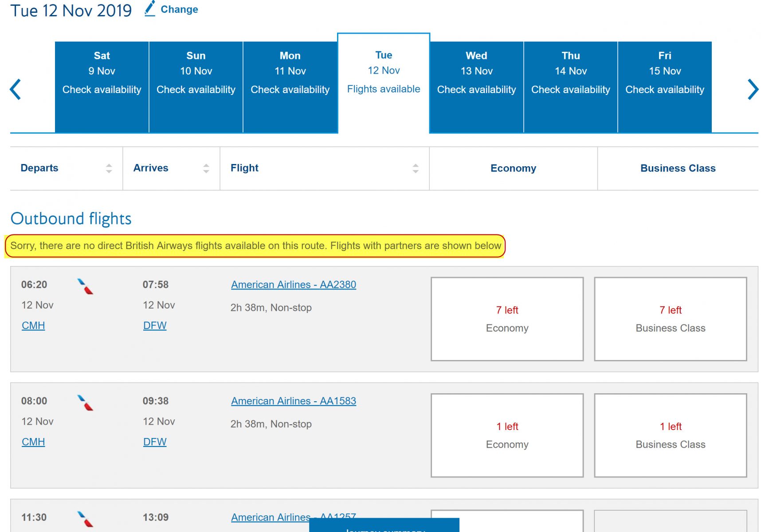Click CMH link for the 06:20 flight

coord(33,325)
